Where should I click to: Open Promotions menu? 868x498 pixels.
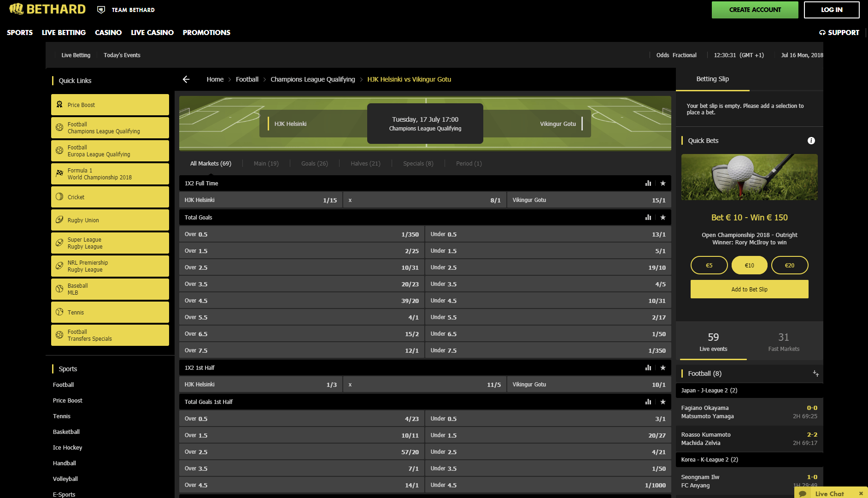click(206, 33)
